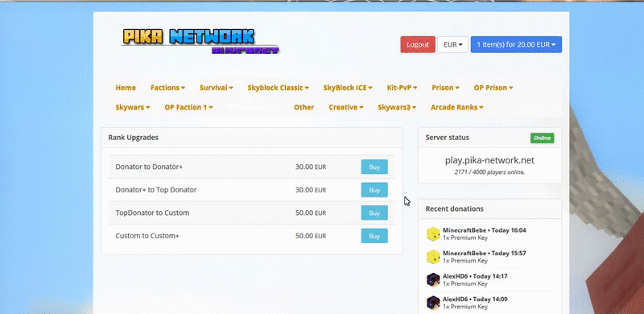Go to the Home page
The width and height of the screenshot is (644, 314).
(126, 88)
